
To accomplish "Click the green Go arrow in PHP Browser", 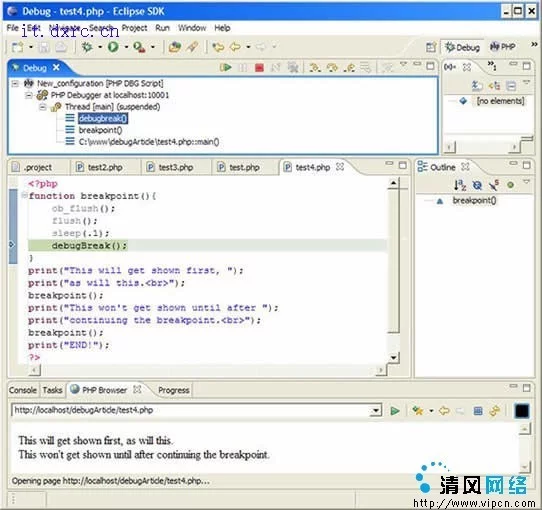I will coord(394,411).
